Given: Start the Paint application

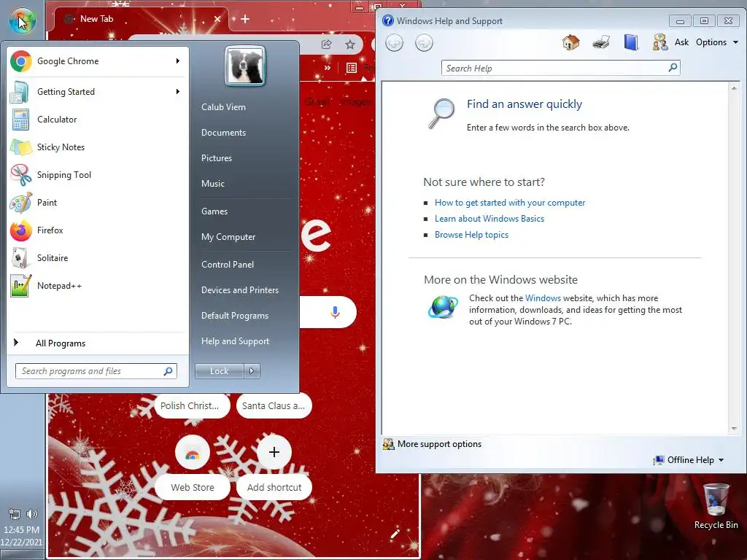Looking at the screenshot, I should click(97, 203).
